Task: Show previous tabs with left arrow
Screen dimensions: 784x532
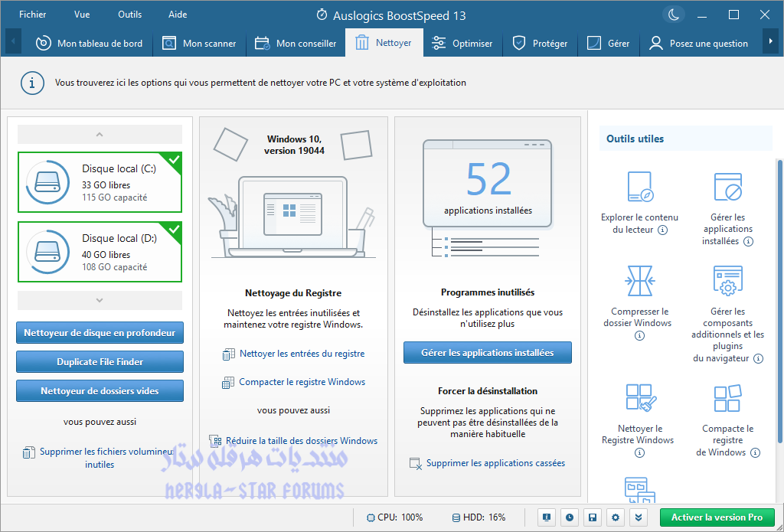Action: click(x=13, y=41)
